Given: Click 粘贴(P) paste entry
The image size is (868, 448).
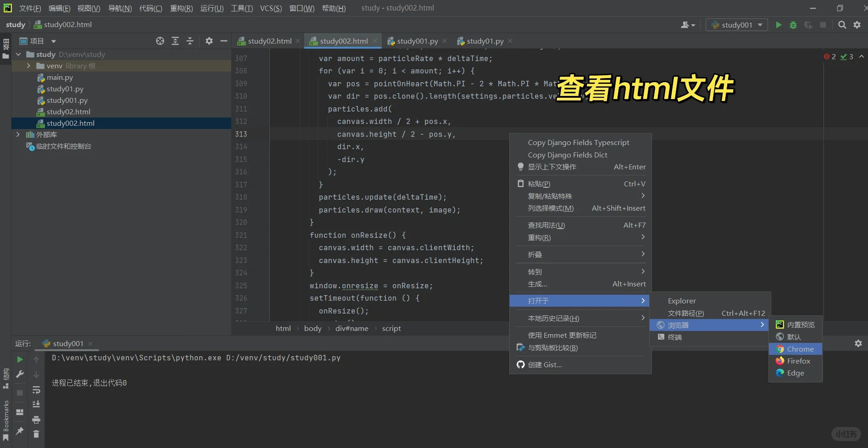Looking at the screenshot, I should tap(580, 184).
